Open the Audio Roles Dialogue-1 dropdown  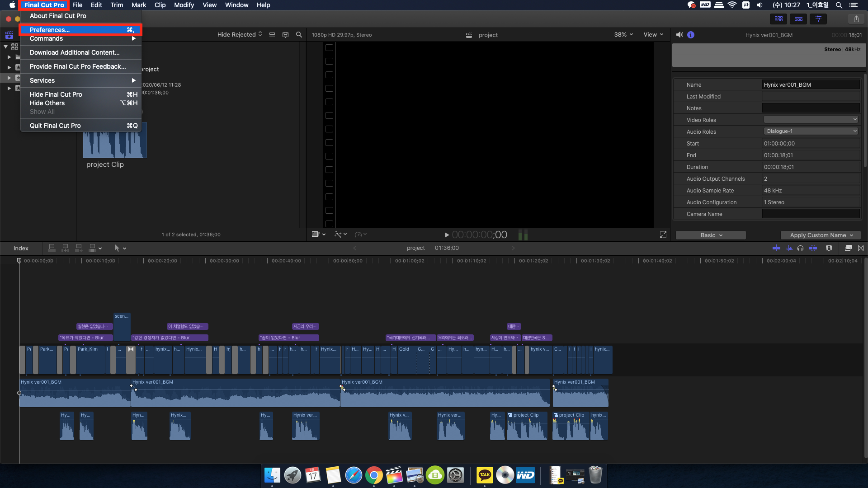(x=811, y=131)
